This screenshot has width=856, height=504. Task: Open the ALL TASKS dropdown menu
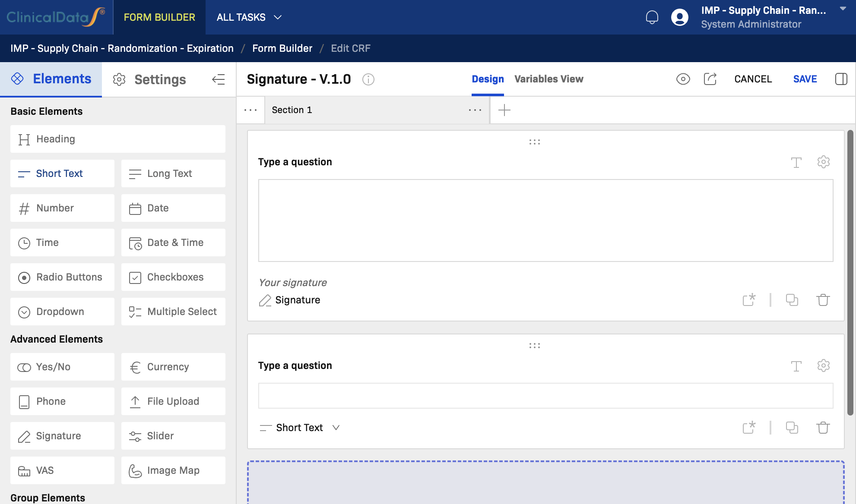click(249, 17)
